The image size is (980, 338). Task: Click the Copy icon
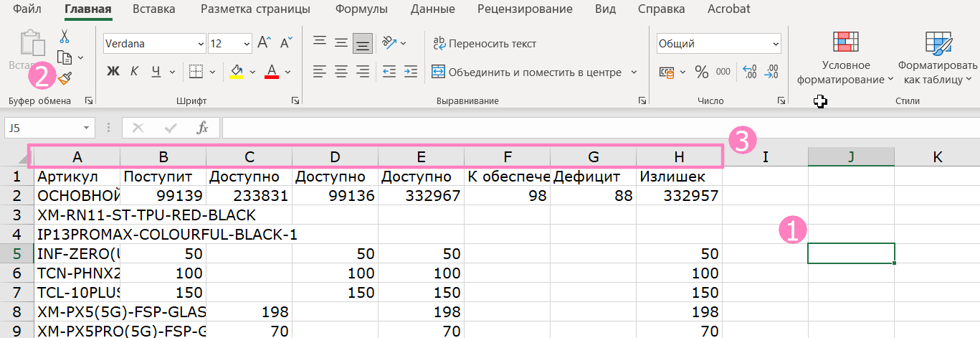[65, 57]
